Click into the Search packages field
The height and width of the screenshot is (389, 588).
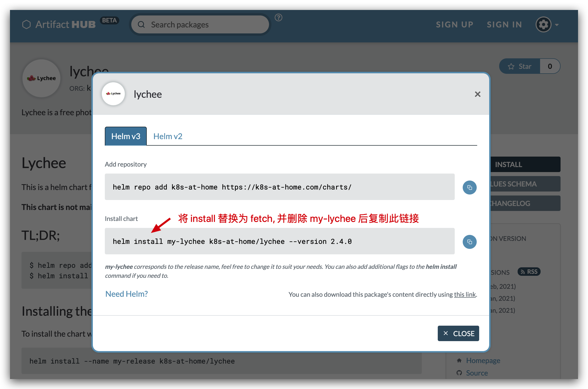pos(200,24)
